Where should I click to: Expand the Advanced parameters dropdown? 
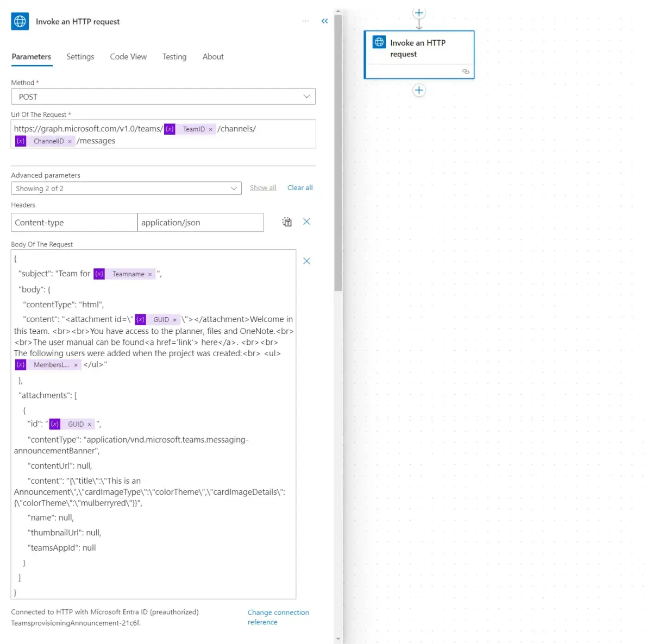point(126,188)
